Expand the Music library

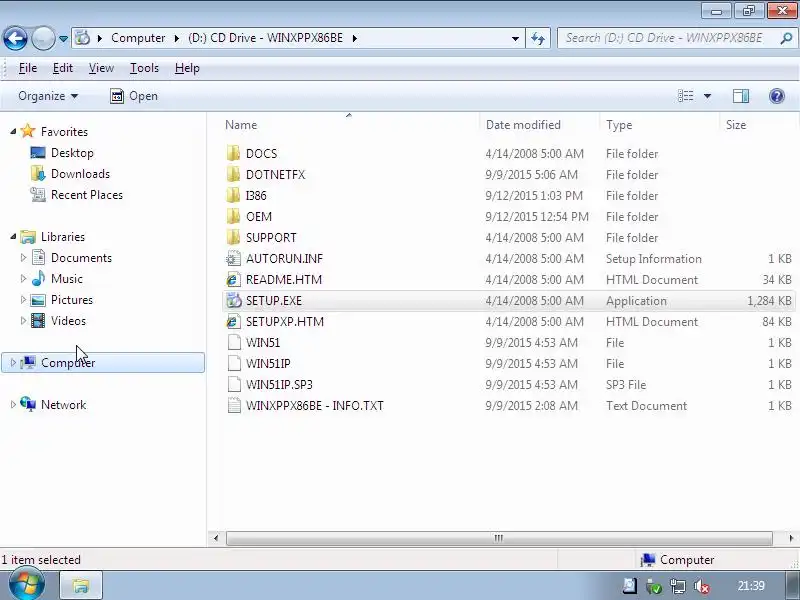[x=23, y=279]
